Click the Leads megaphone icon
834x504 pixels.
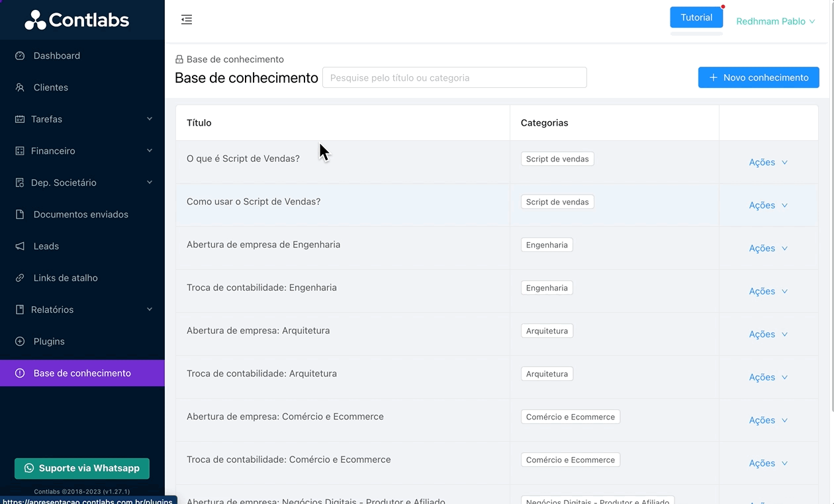tap(20, 247)
